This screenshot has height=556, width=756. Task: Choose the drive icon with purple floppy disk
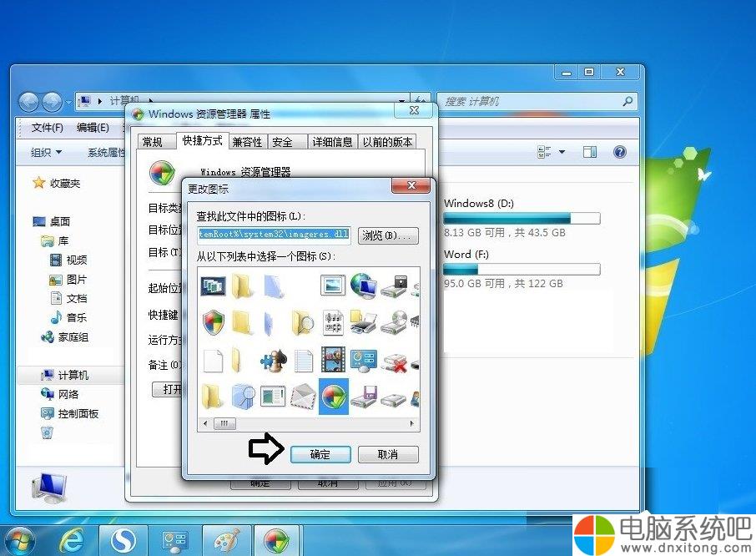pyautogui.click(x=364, y=397)
